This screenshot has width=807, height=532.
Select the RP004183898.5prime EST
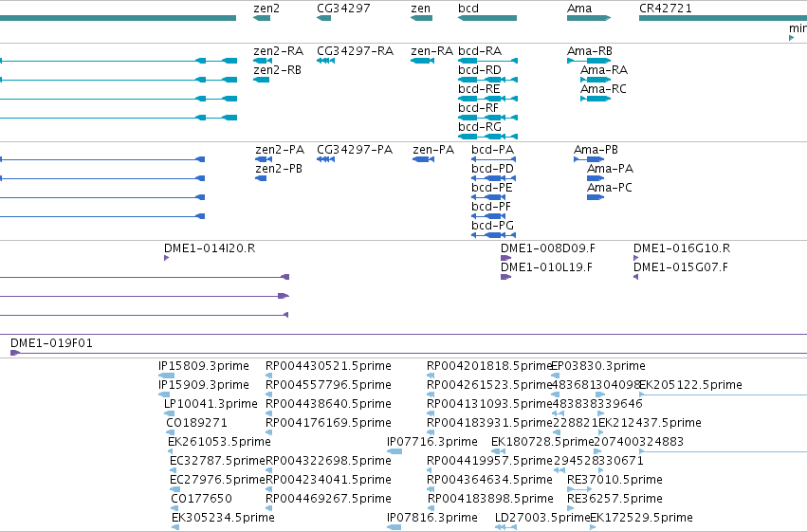(x=431, y=508)
